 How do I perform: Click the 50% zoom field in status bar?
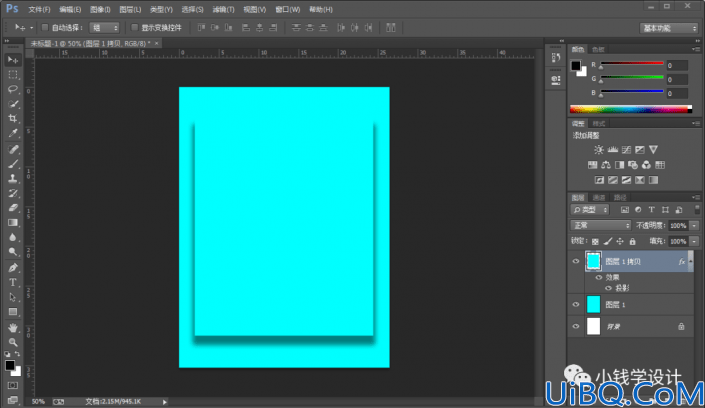(39, 402)
